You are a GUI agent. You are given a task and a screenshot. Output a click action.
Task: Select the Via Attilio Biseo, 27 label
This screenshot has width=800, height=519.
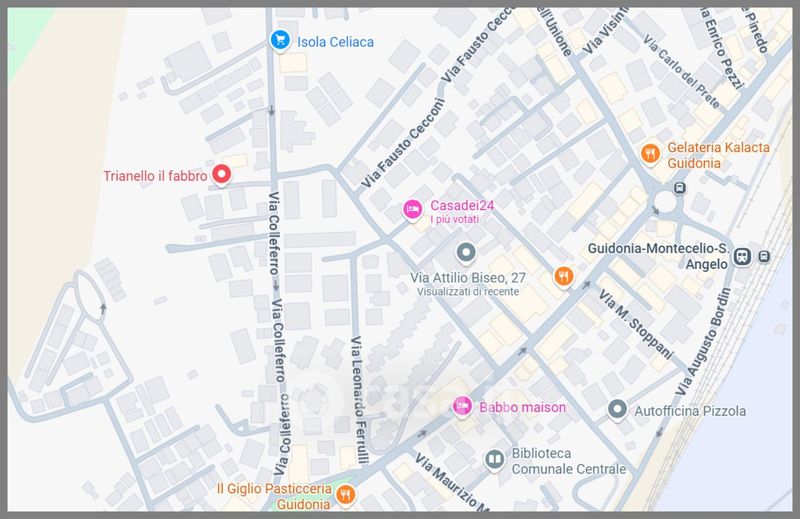tap(468, 278)
